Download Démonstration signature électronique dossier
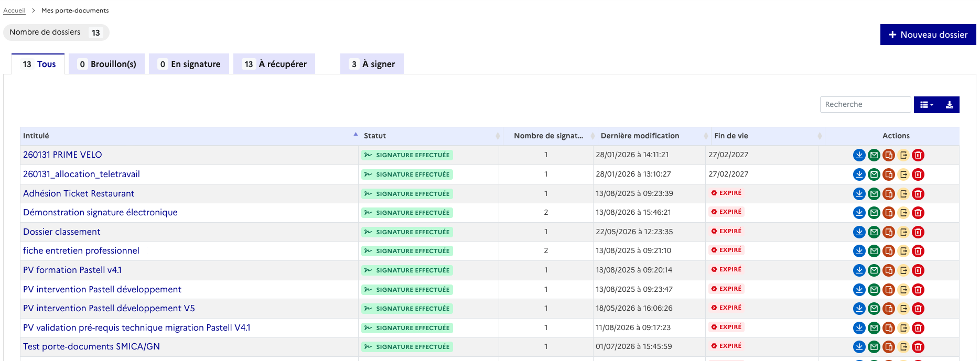 pos(859,213)
